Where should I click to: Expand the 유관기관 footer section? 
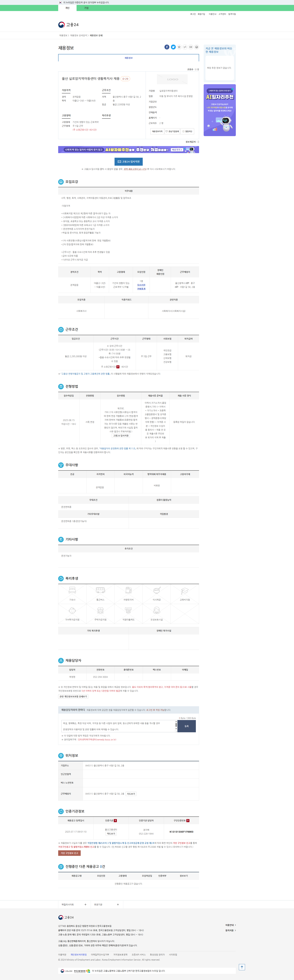click(x=107, y=904)
